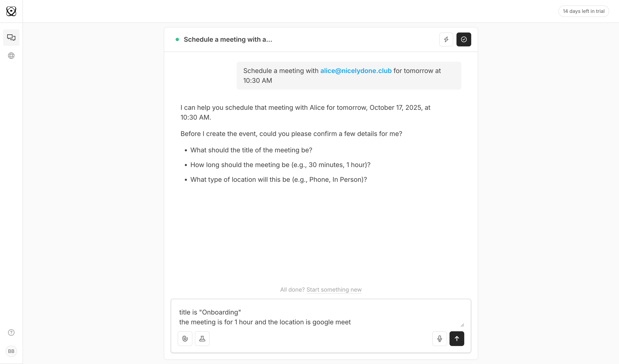
Task: Click inside the message text area
Action: point(321,317)
